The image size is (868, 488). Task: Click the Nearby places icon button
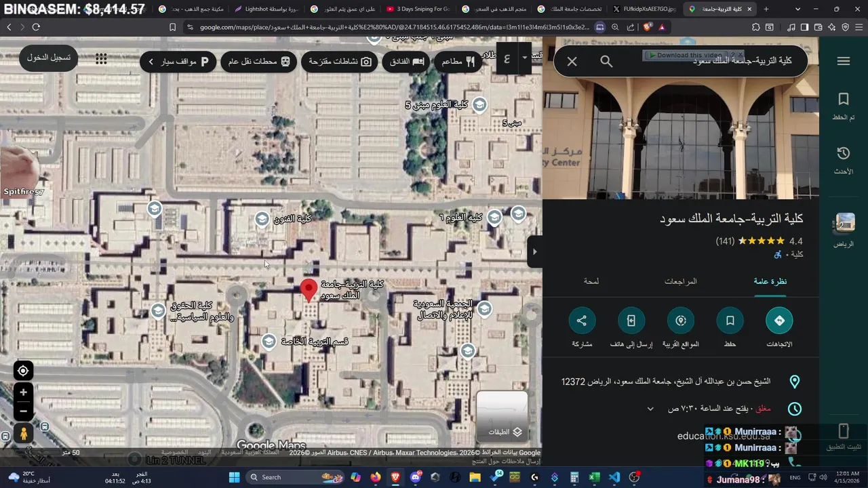point(681,321)
